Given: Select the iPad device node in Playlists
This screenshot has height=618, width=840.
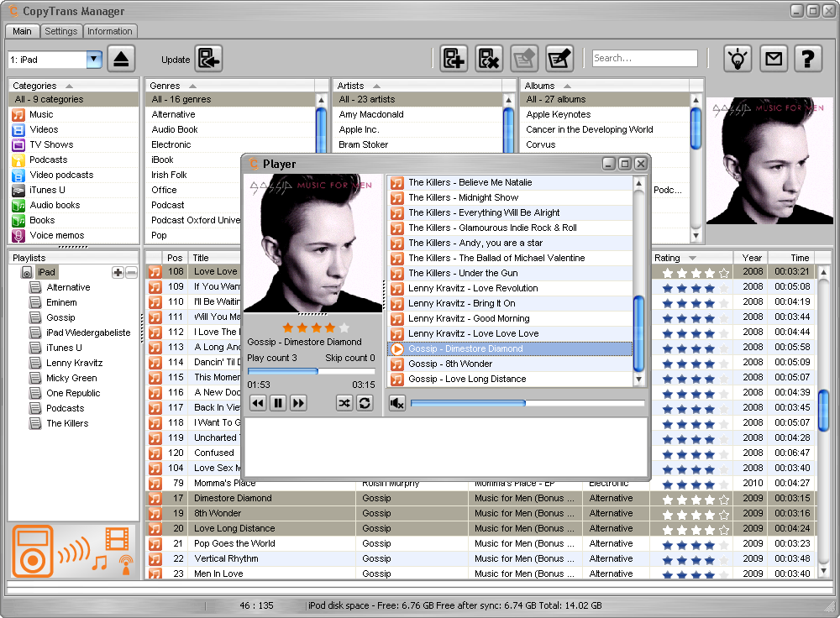Looking at the screenshot, I should pos(46,272).
